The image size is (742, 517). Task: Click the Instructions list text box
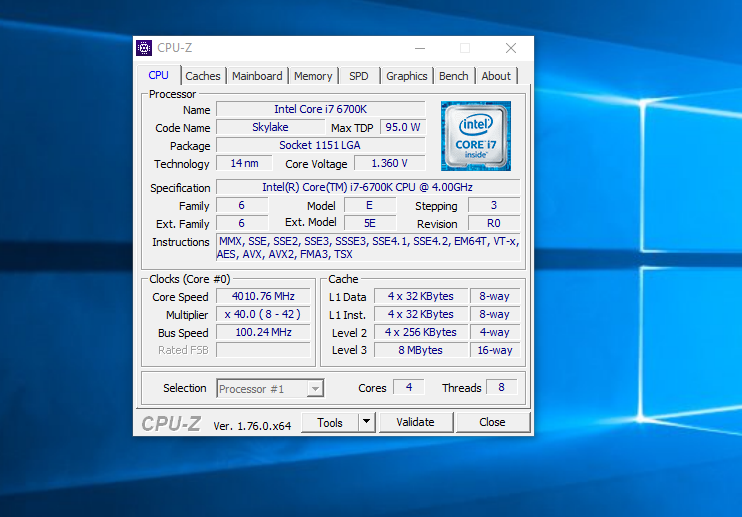pyautogui.click(x=368, y=247)
